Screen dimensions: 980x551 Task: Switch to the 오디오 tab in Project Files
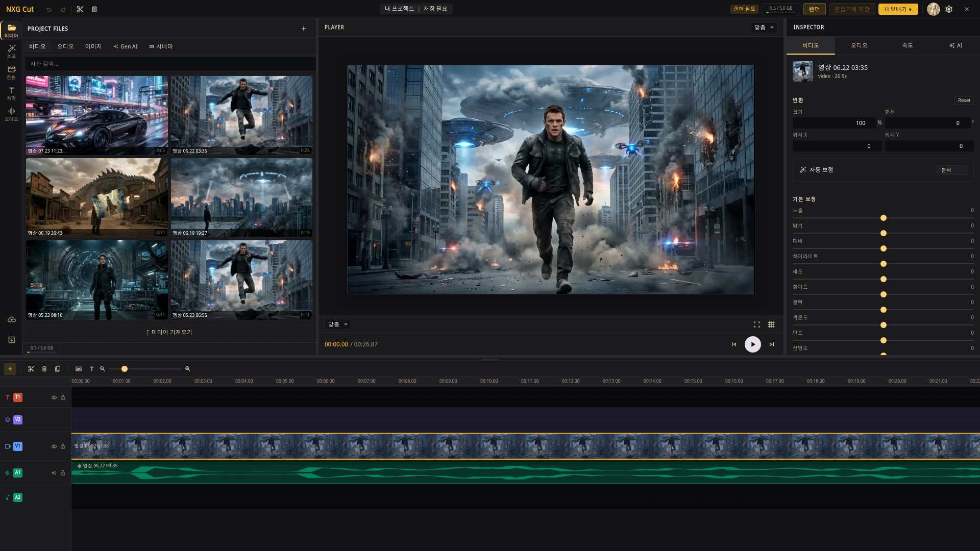(x=65, y=46)
